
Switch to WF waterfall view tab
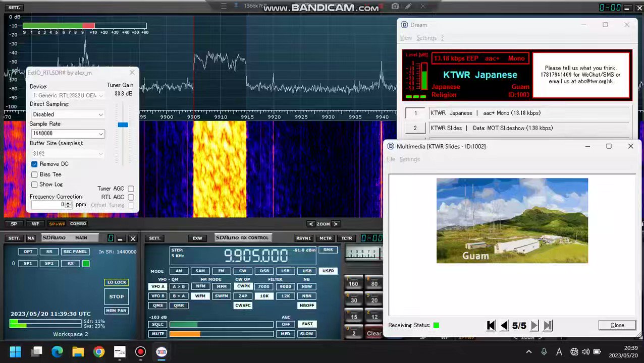click(35, 224)
